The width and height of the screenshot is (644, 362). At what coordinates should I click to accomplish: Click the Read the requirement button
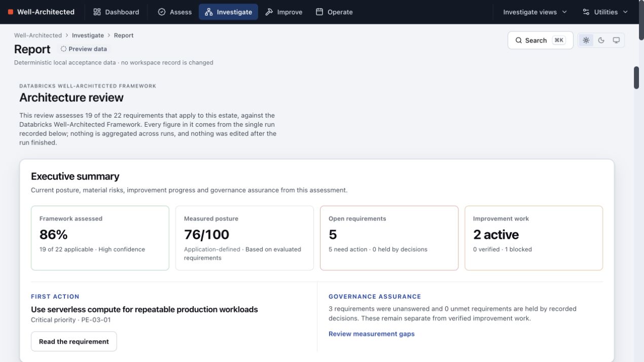[74, 341]
